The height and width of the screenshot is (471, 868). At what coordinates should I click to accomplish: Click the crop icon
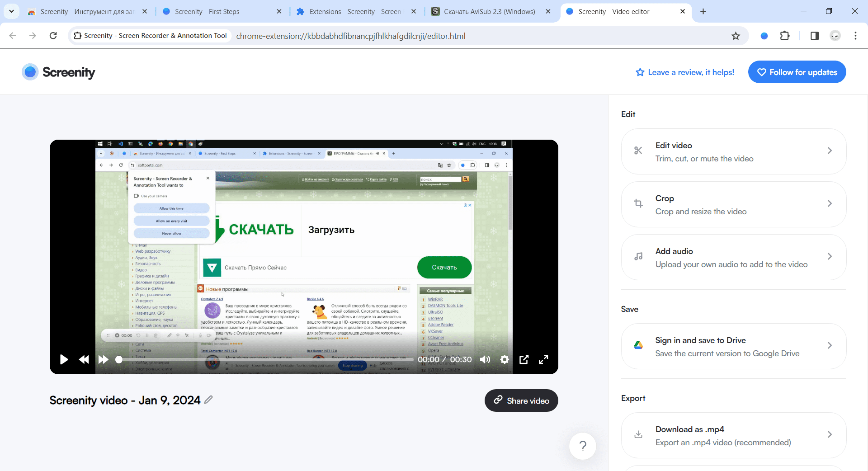pyautogui.click(x=638, y=203)
